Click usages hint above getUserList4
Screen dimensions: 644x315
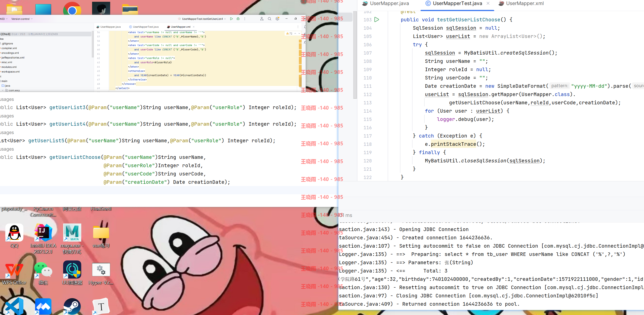[7, 116]
